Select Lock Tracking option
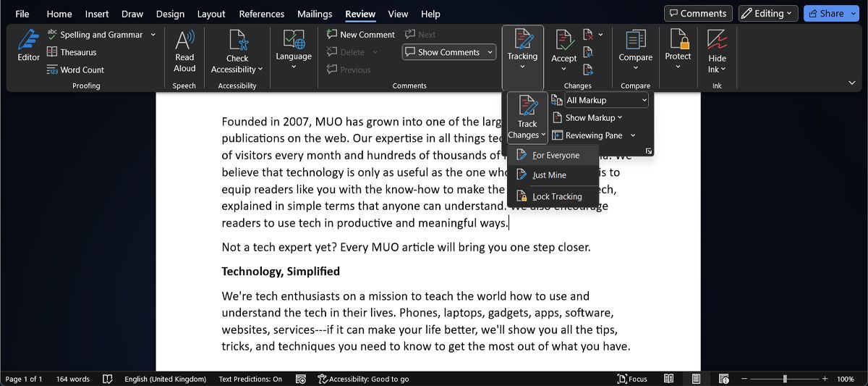This screenshot has width=868, height=386. point(553,196)
